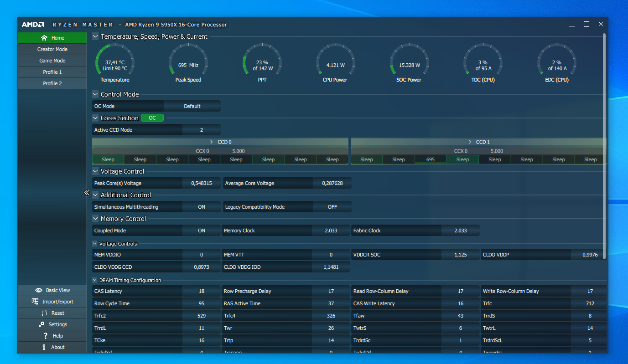Click the EDC (CPU) gauge dial

(x=557, y=59)
